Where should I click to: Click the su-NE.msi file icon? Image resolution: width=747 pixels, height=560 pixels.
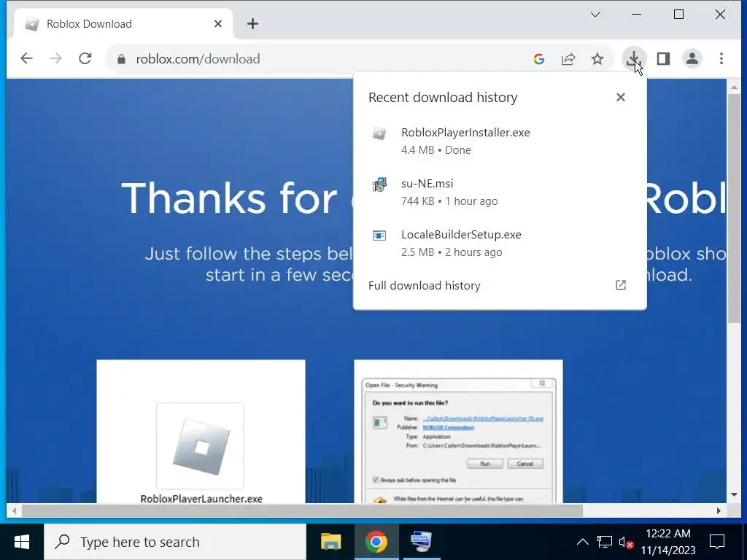379,184
